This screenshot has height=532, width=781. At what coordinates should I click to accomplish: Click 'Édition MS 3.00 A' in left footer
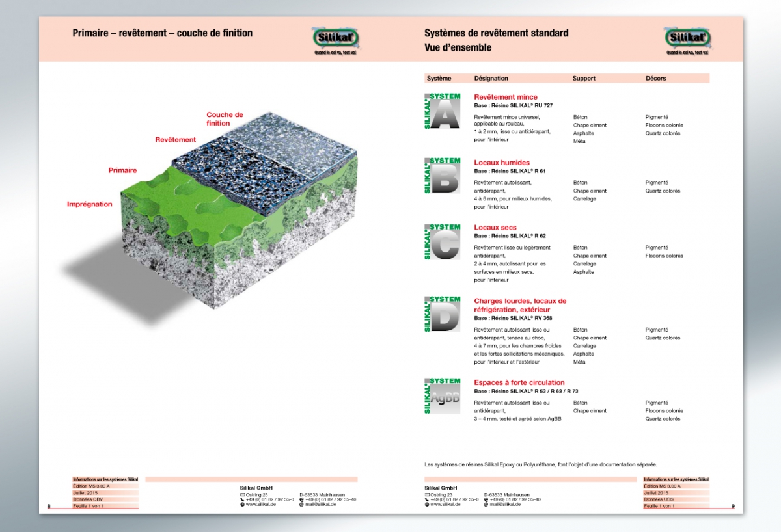pos(92,486)
